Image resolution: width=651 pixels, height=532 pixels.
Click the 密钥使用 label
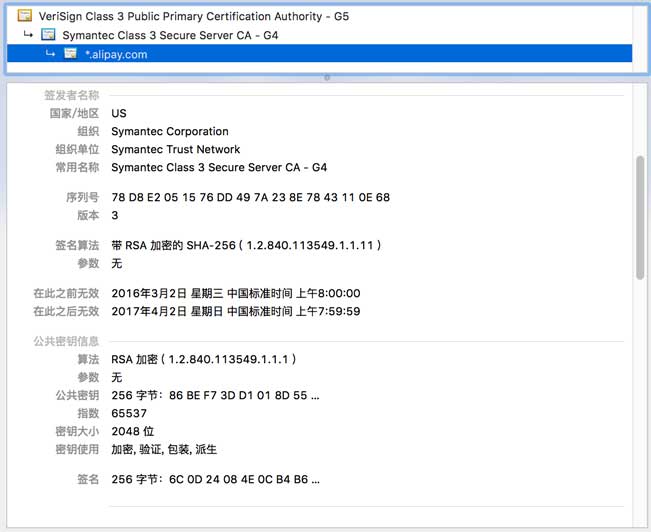tap(77, 449)
